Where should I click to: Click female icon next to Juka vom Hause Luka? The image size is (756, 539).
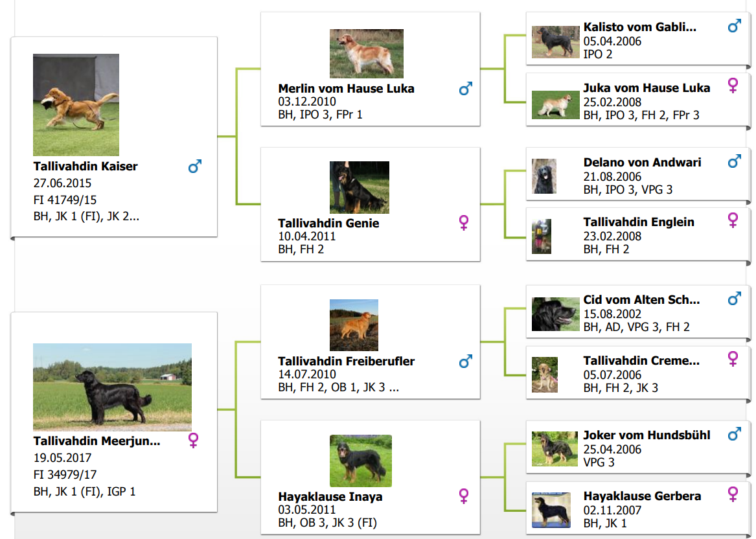click(733, 85)
